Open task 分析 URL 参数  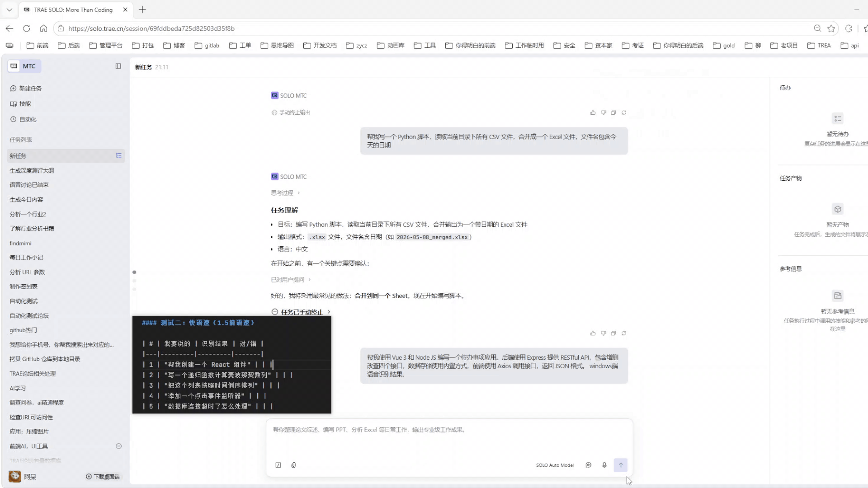[x=27, y=272]
